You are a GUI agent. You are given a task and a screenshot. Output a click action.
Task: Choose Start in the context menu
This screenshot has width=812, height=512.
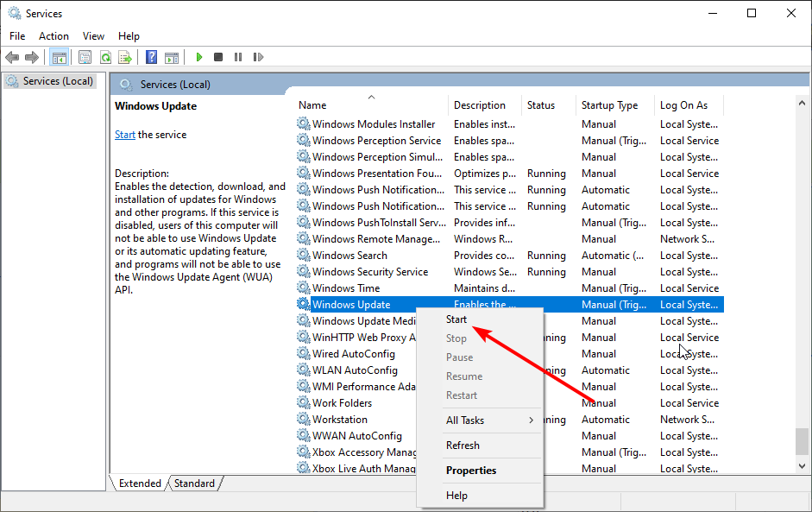[x=480, y=319]
